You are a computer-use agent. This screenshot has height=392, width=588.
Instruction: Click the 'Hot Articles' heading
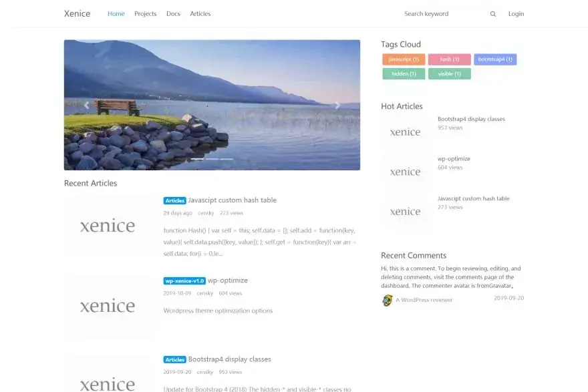pos(402,106)
